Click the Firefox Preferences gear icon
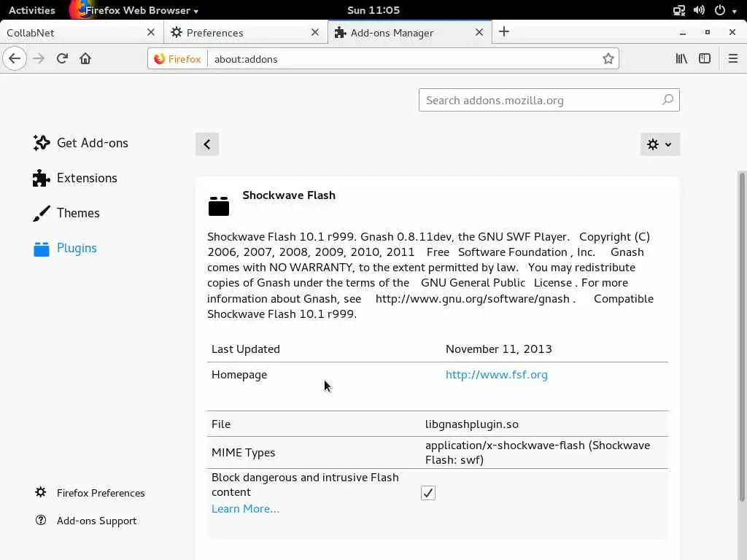Viewport: 747px width, 560px height. 41,492
